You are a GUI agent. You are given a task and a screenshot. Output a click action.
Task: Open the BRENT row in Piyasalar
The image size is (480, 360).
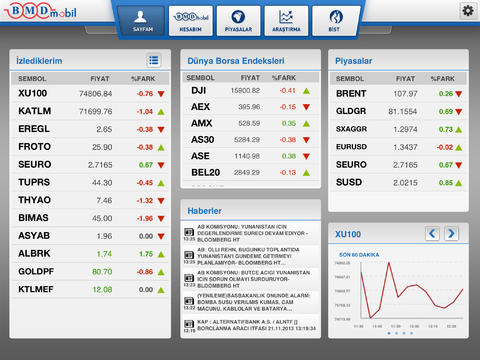coord(399,94)
